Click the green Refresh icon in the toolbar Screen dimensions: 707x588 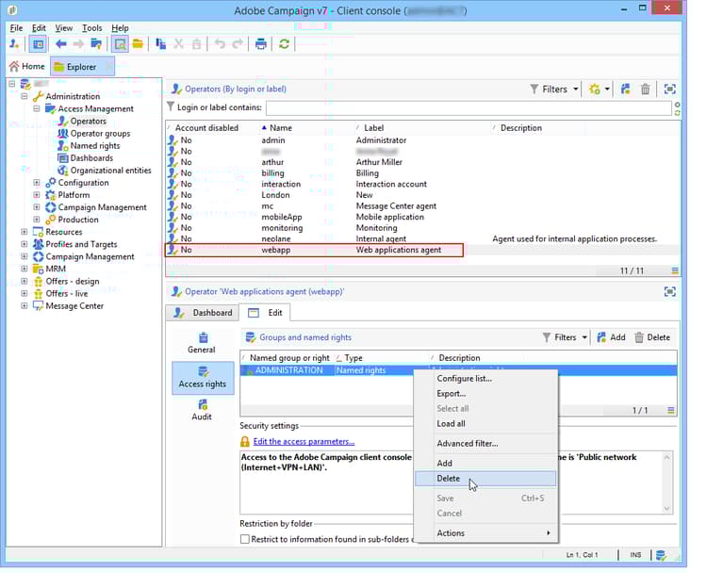pos(284,44)
